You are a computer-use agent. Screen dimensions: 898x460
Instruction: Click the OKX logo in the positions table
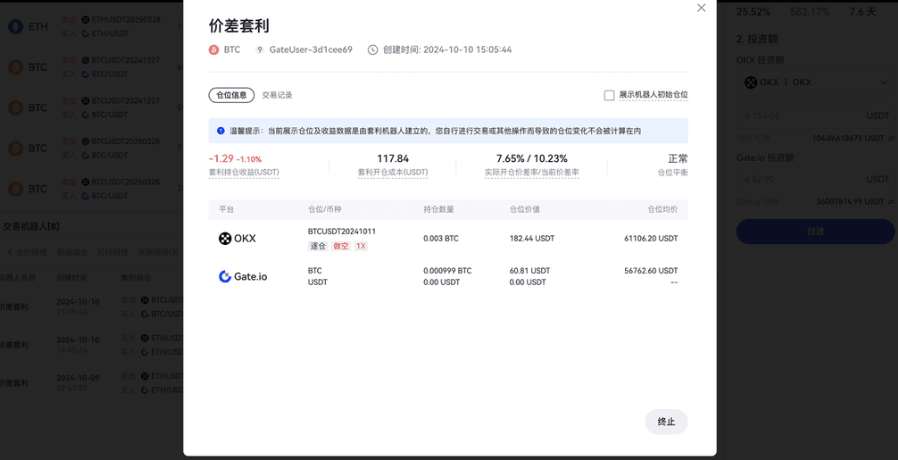237,238
